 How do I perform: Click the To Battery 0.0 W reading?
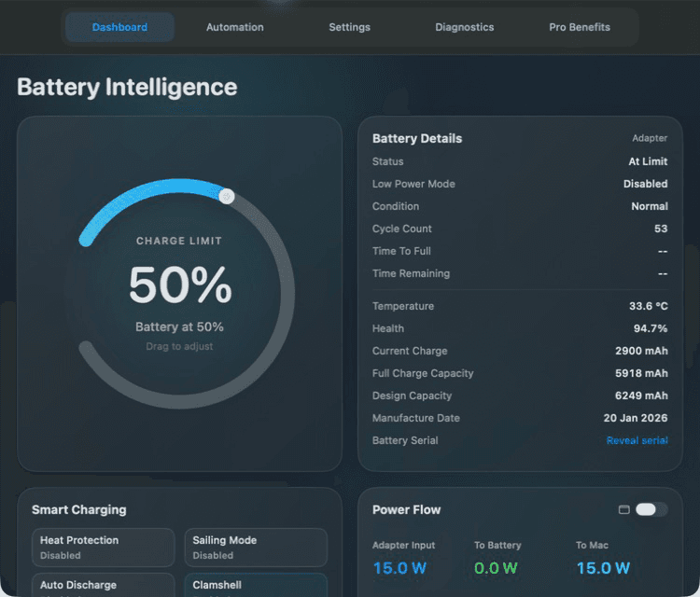click(496, 568)
